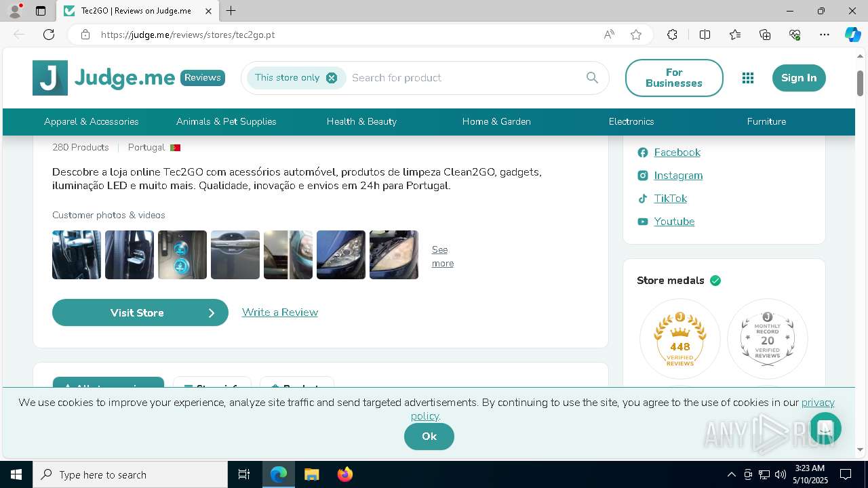
Task: Open split screen view
Action: pyautogui.click(x=705, y=35)
